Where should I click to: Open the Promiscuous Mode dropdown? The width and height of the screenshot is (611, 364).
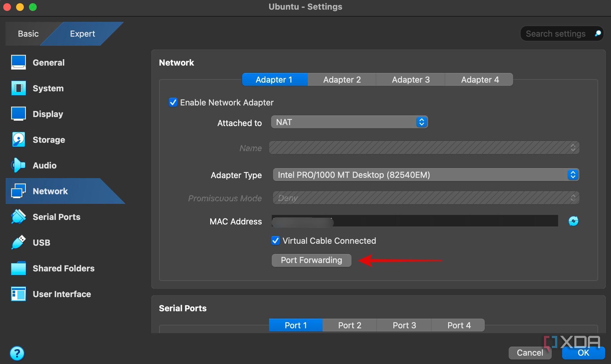(426, 198)
